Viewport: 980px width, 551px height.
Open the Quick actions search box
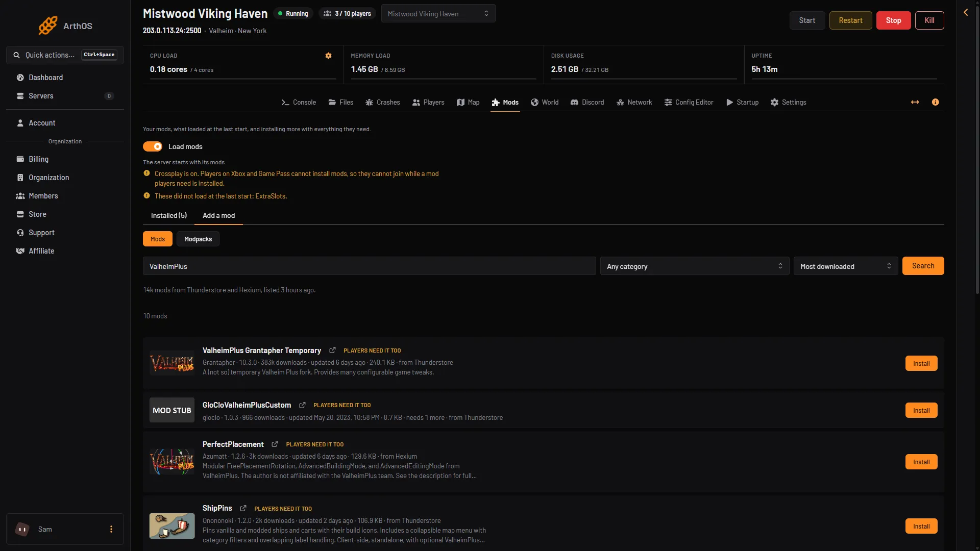tap(65, 55)
